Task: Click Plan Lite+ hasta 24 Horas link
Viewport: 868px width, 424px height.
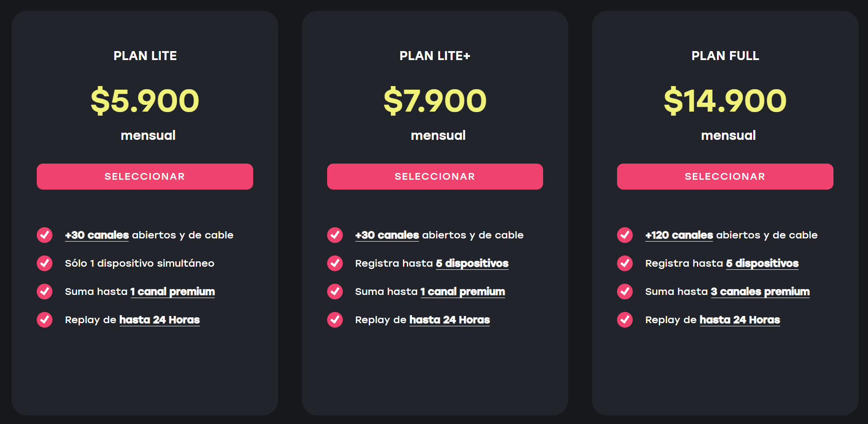Action: tap(449, 320)
